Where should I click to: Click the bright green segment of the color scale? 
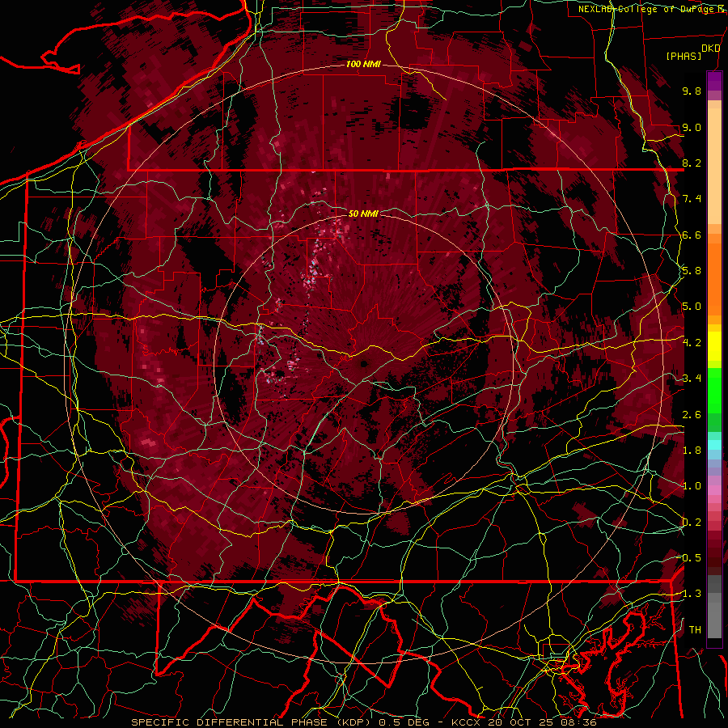click(714, 392)
